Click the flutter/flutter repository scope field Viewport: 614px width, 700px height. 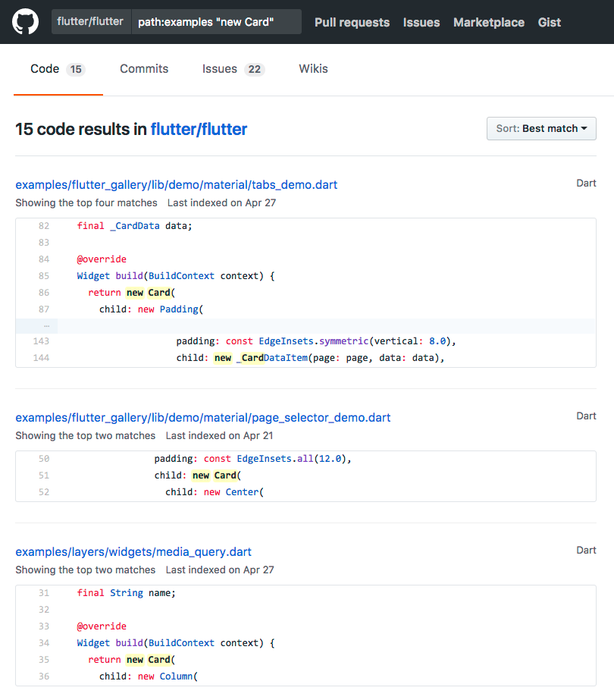tap(90, 22)
